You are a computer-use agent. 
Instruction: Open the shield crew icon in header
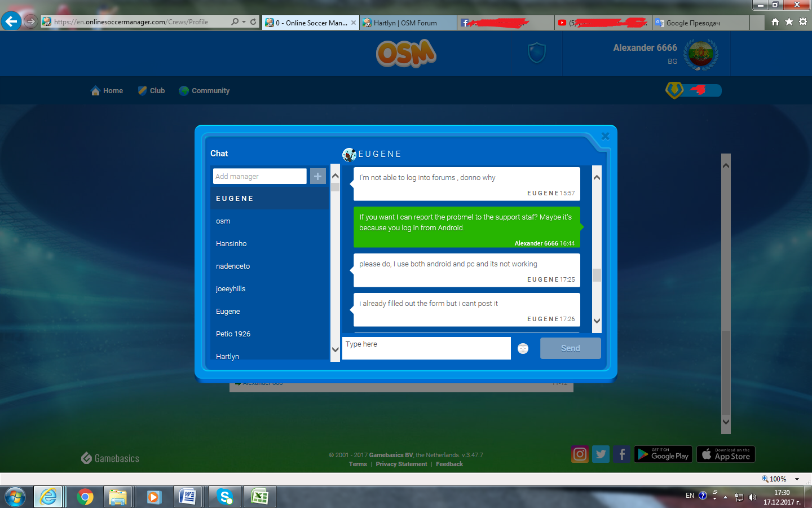[x=536, y=53]
